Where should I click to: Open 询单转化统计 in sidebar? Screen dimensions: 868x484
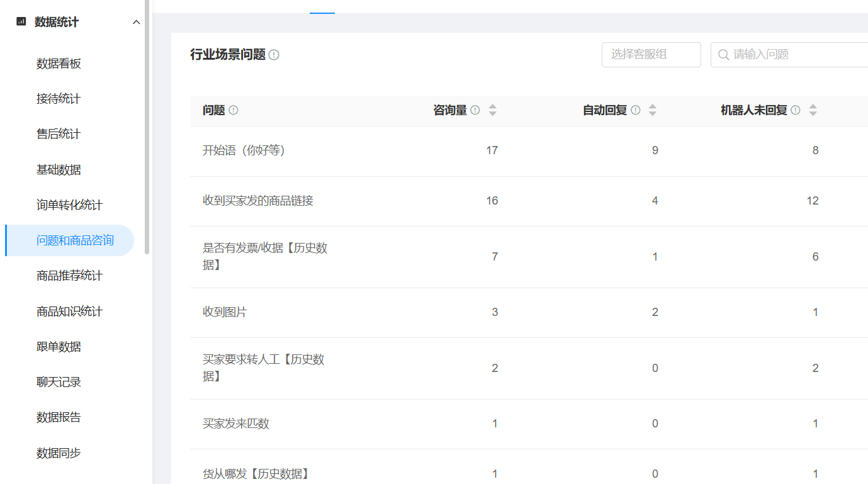point(69,205)
